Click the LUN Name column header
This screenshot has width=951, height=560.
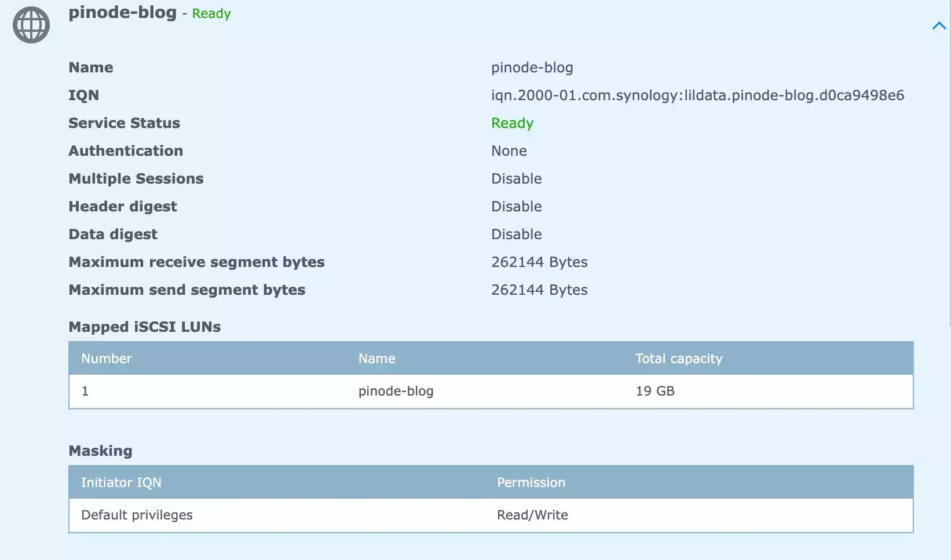click(x=376, y=358)
